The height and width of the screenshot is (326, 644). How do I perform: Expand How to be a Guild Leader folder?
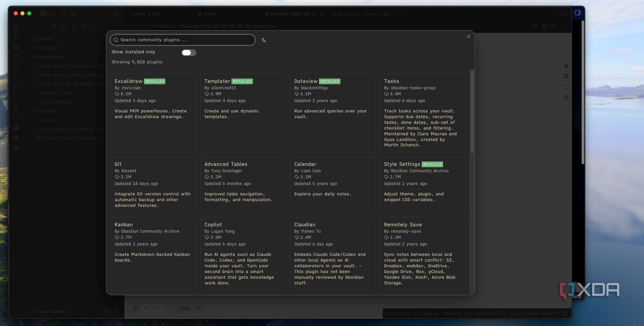click(x=37, y=75)
